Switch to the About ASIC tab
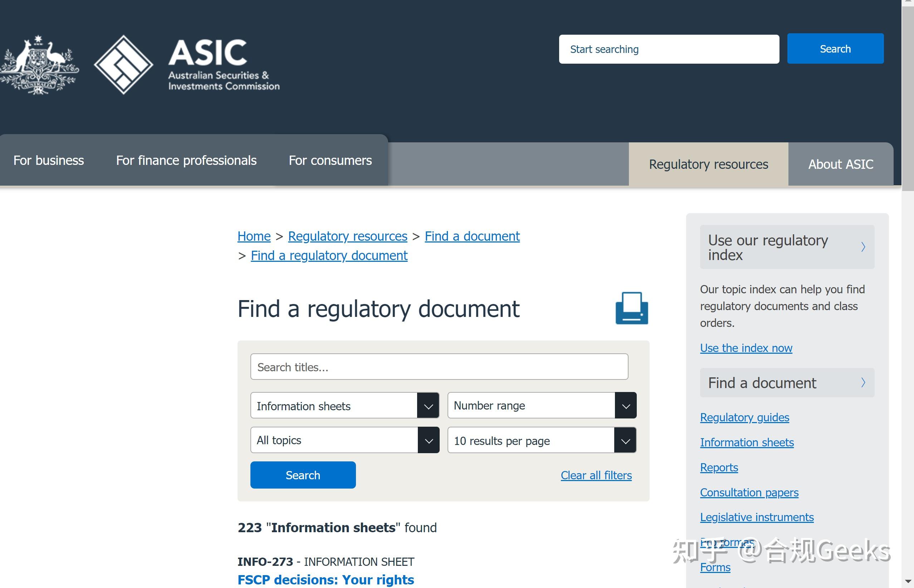This screenshot has width=914, height=588. 840,164
